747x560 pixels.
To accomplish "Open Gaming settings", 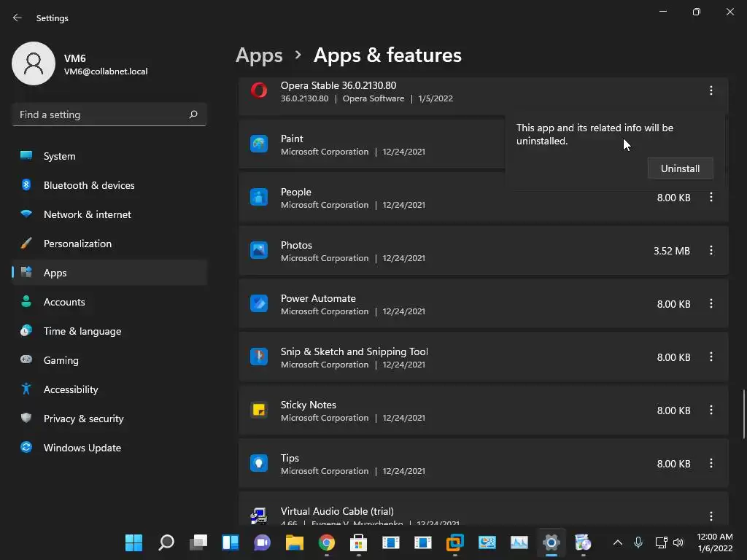I will 109,360.
